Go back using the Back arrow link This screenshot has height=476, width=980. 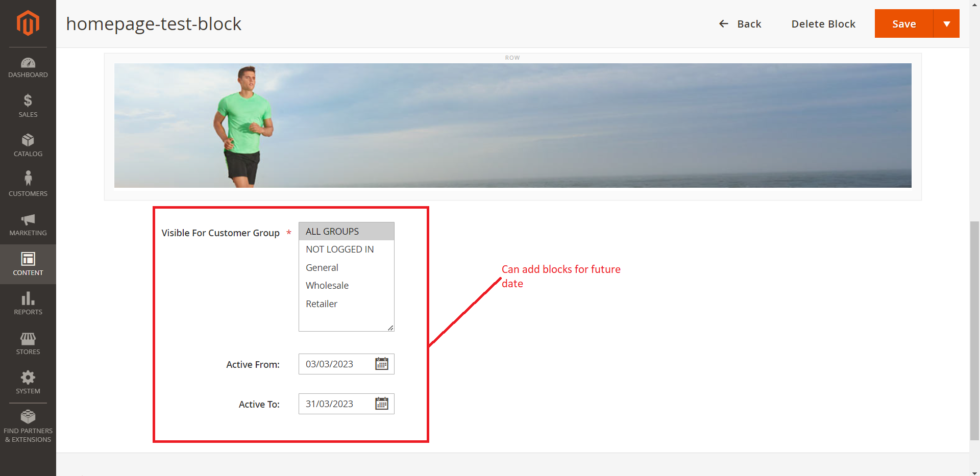point(740,23)
